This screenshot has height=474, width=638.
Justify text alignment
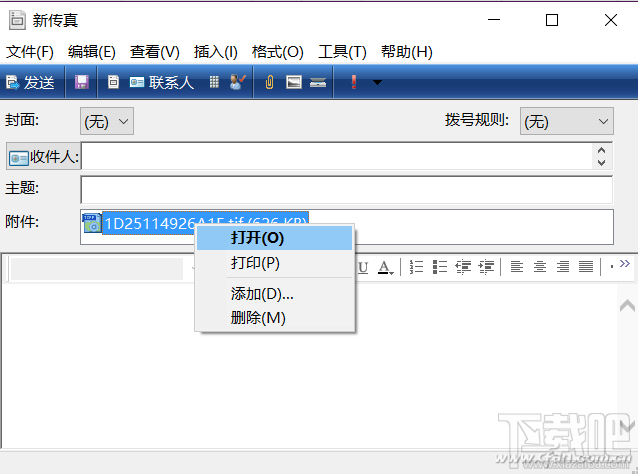tap(586, 267)
